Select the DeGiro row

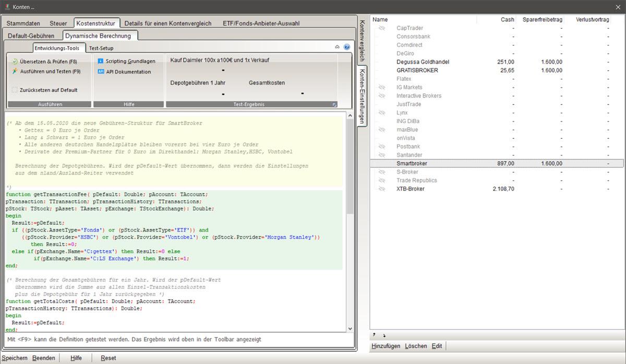tap(497, 54)
